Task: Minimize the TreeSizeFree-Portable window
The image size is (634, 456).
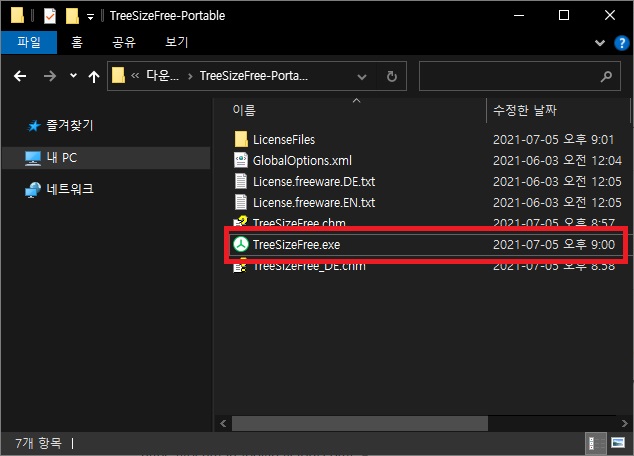Action: tap(519, 15)
